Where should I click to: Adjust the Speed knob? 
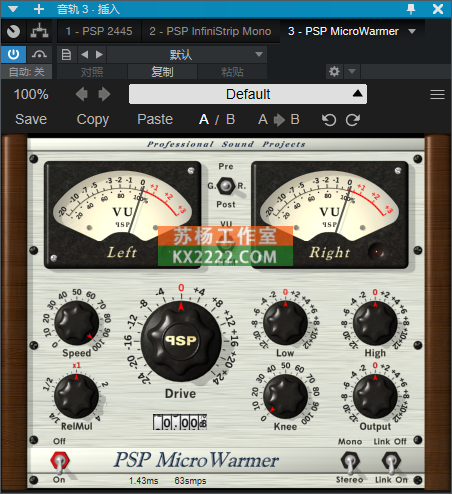coord(77,323)
